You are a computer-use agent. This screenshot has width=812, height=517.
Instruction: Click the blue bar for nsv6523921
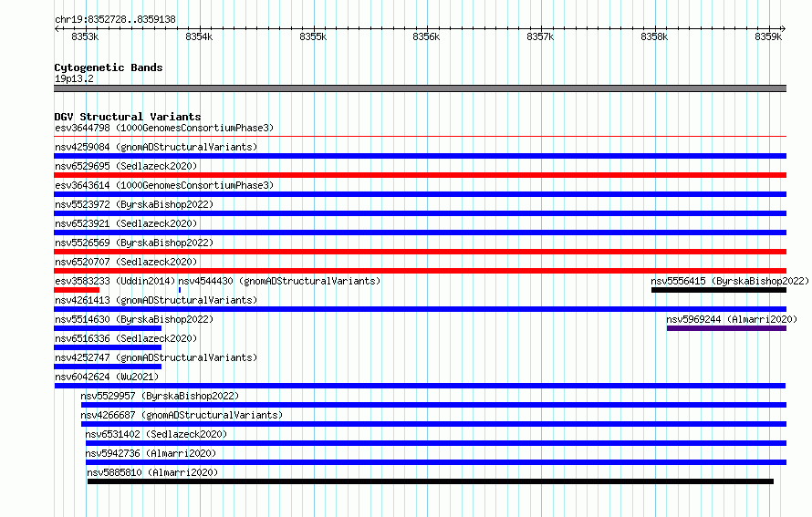click(x=420, y=233)
